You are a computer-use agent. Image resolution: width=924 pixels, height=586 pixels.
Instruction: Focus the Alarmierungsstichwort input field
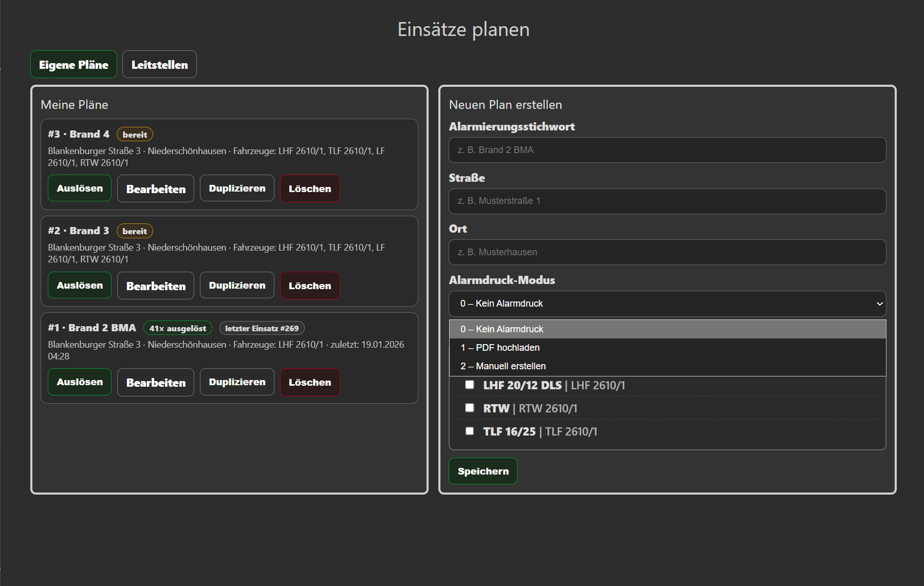tap(667, 150)
